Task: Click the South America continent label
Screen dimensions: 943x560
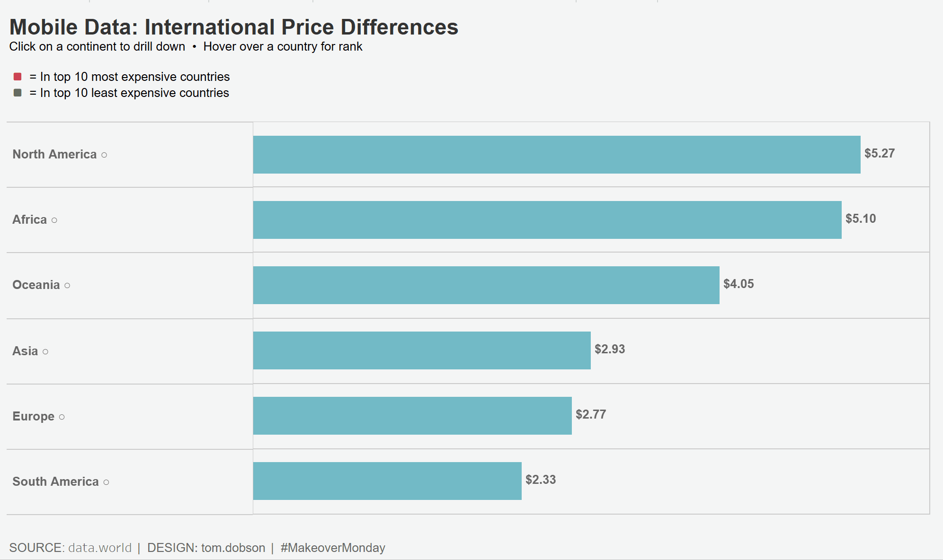Action: 55,482
